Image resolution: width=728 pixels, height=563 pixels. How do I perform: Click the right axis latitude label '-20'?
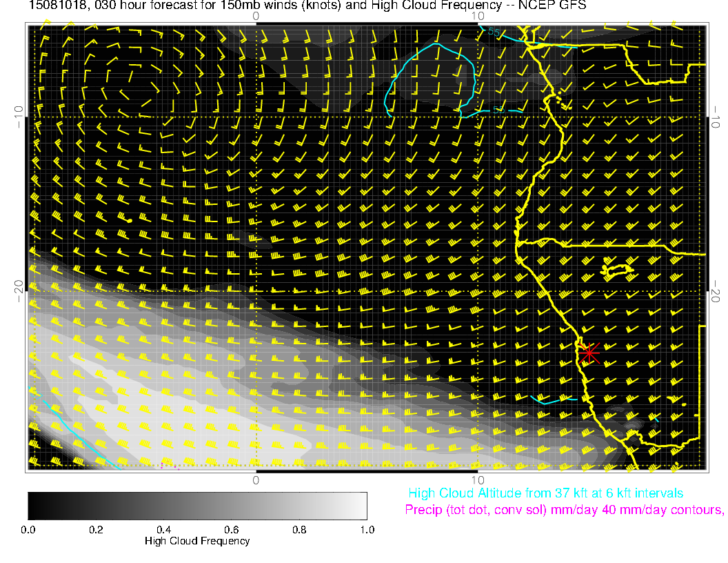point(716,290)
